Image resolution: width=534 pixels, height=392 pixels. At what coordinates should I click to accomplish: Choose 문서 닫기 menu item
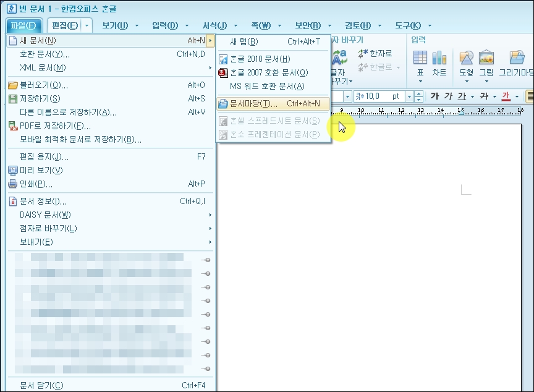tap(111, 386)
